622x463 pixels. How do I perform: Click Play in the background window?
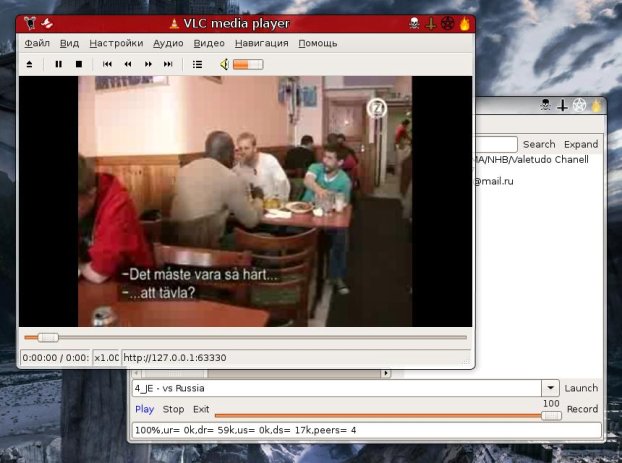[145, 409]
